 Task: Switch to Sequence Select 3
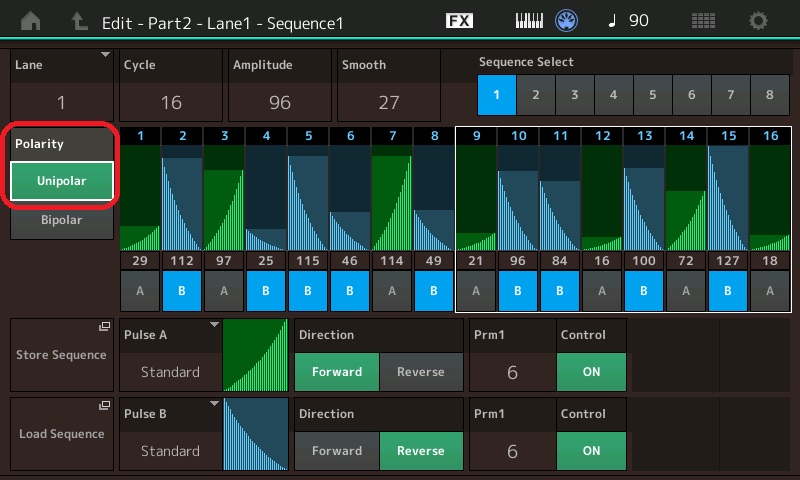[574, 95]
